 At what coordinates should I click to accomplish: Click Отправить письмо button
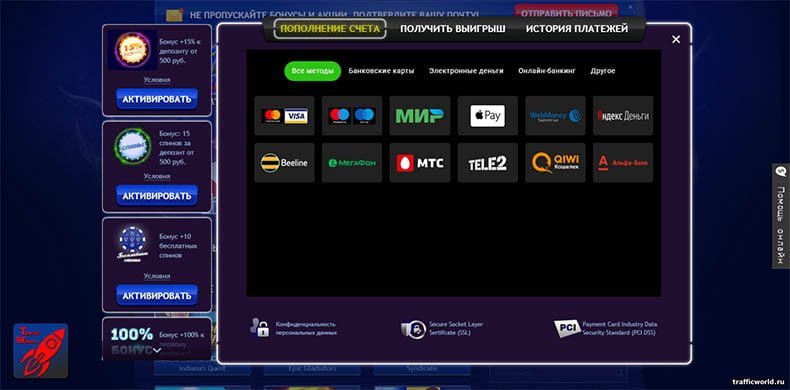point(566,13)
